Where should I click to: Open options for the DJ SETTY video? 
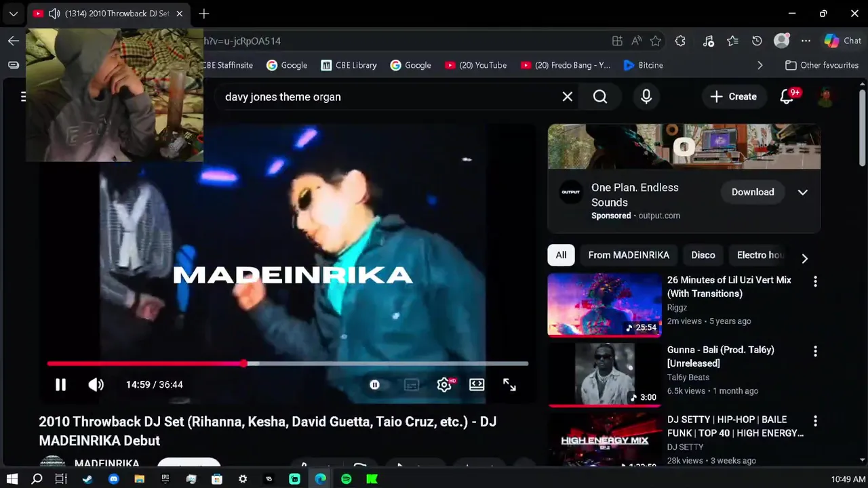click(x=815, y=421)
